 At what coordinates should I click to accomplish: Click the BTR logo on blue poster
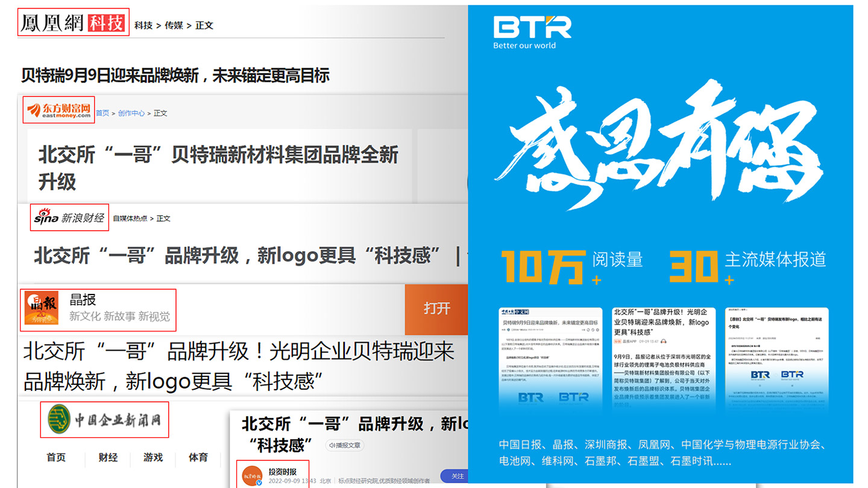click(532, 28)
